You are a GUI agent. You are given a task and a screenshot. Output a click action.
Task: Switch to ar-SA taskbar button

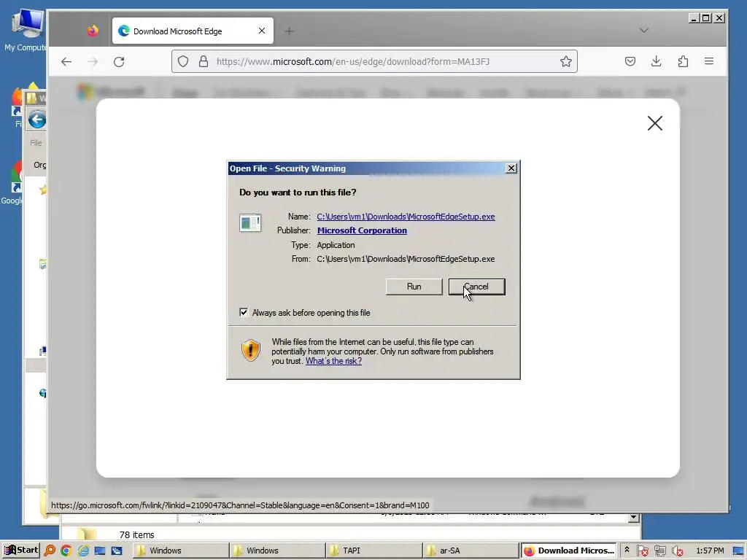tap(471, 551)
